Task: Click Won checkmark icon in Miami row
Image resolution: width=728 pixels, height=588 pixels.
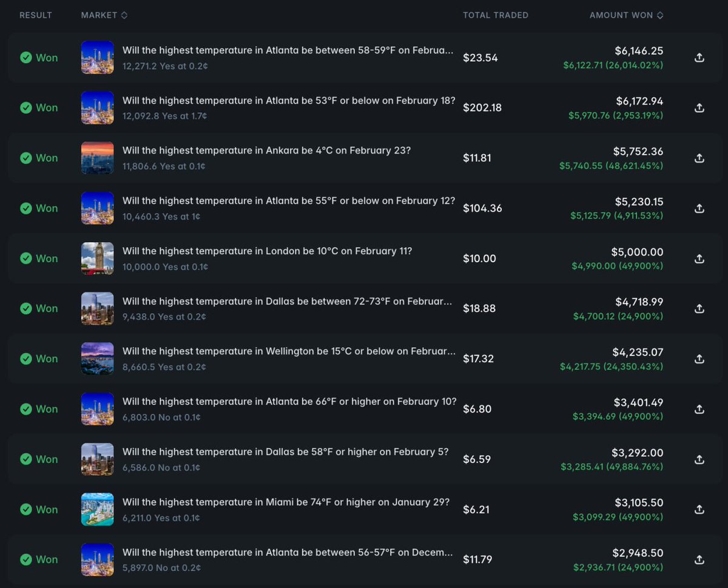Action: pyautogui.click(x=25, y=509)
